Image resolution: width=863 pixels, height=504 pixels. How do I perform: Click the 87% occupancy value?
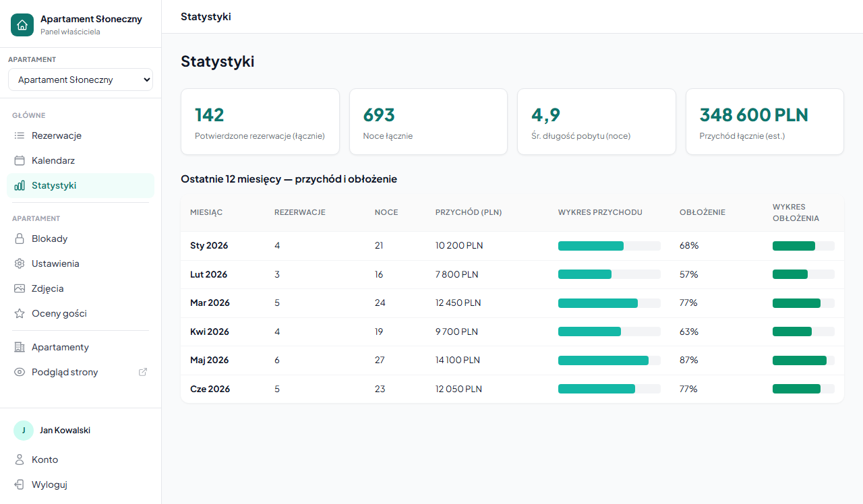click(x=689, y=360)
